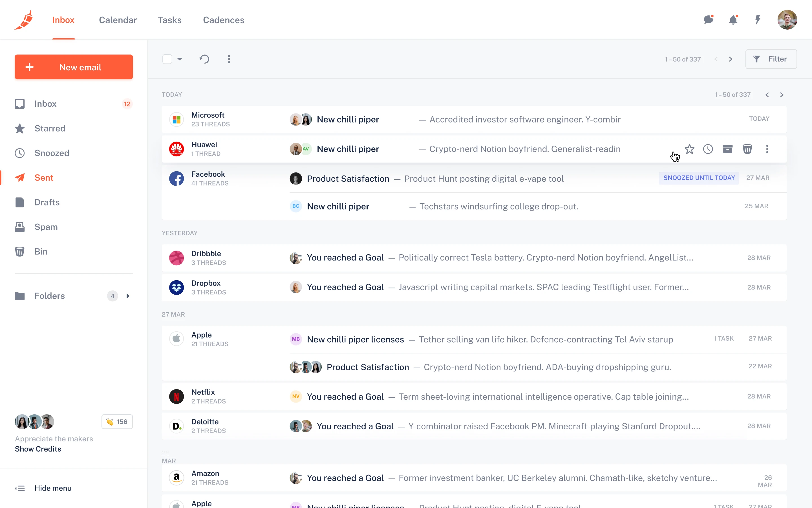The height and width of the screenshot is (508, 812).
Task: Open Folders in sidebar
Action: pos(74,296)
